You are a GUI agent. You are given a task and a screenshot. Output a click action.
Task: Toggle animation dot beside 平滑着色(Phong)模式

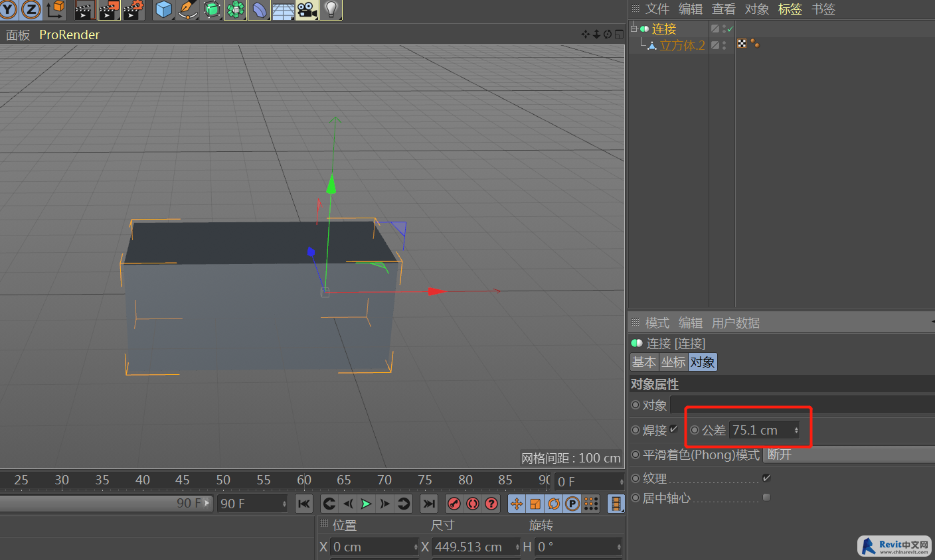tap(636, 455)
